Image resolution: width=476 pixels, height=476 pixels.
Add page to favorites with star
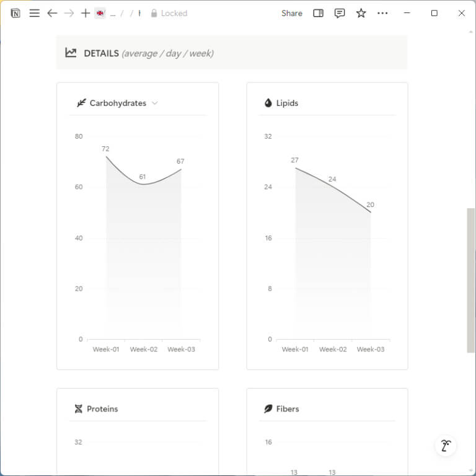[361, 13]
